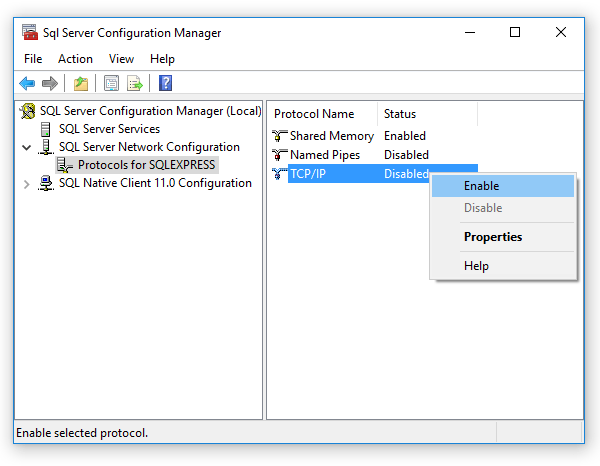Choose Enable in the context menu
600x466 pixels.
point(503,186)
